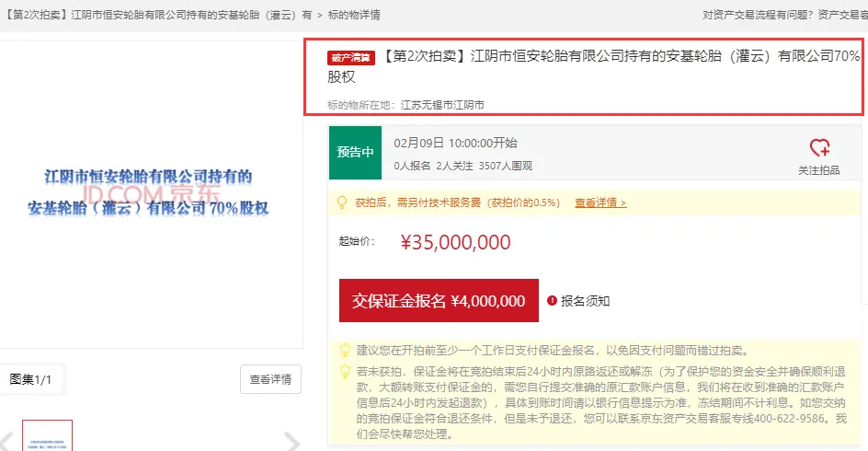Click the lightbulb icon next to the service fee notice
Image resolution: width=868 pixels, height=451 pixels.
(x=342, y=202)
